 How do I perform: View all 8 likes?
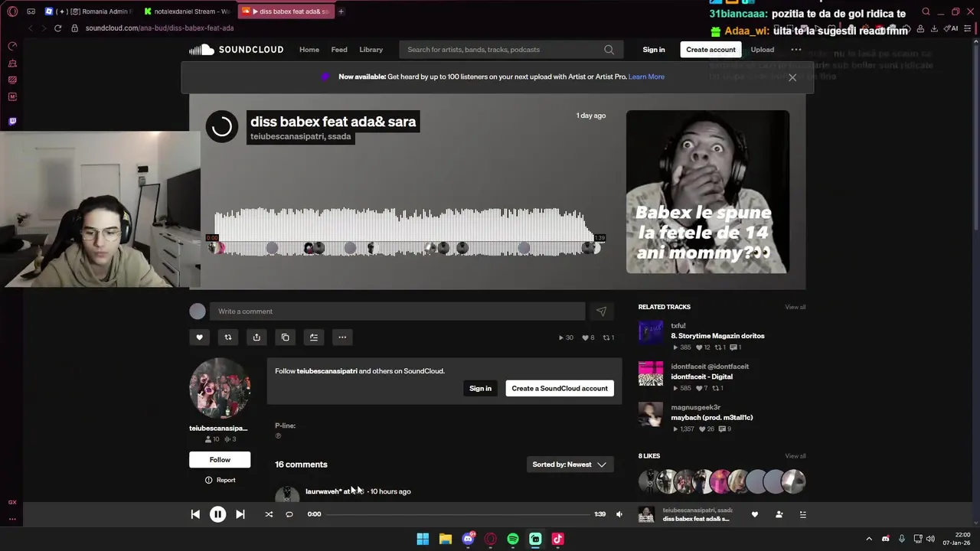[x=795, y=456]
